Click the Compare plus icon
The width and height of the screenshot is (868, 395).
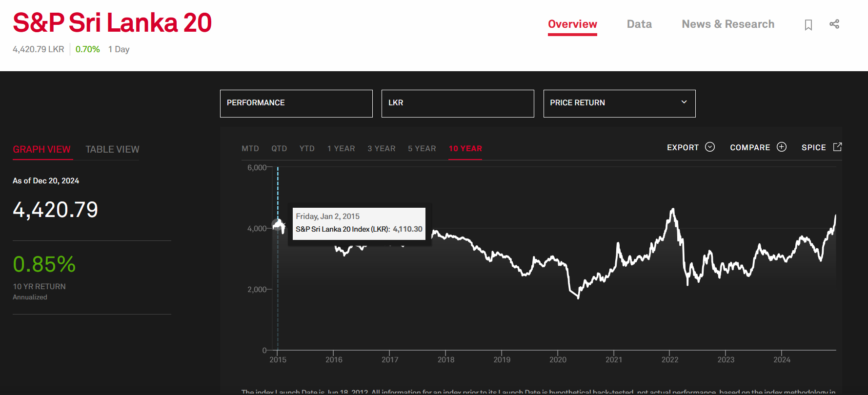pyautogui.click(x=782, y=147)
